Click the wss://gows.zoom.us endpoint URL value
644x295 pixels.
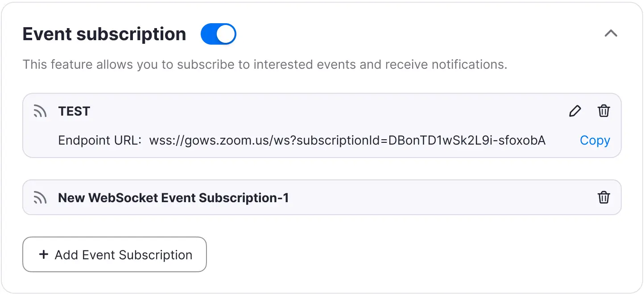[347, 141]
